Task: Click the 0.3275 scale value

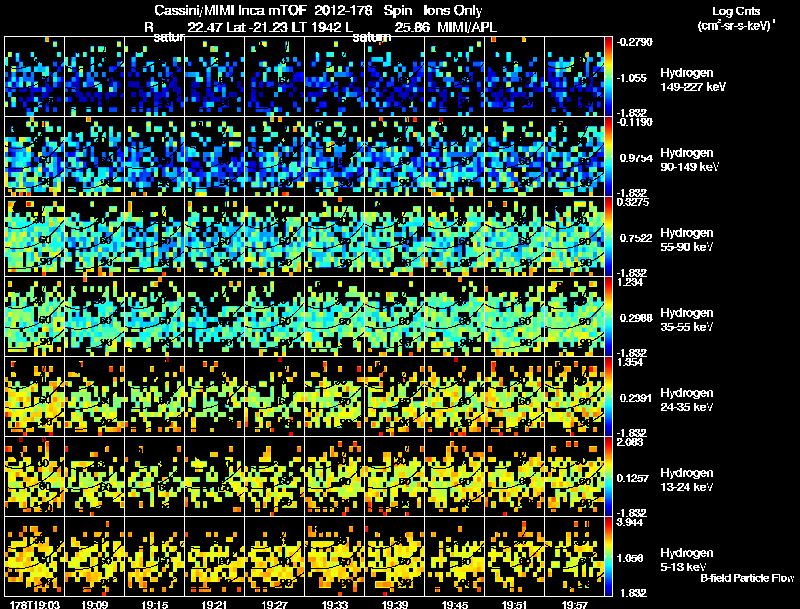Action: (633, 202)
